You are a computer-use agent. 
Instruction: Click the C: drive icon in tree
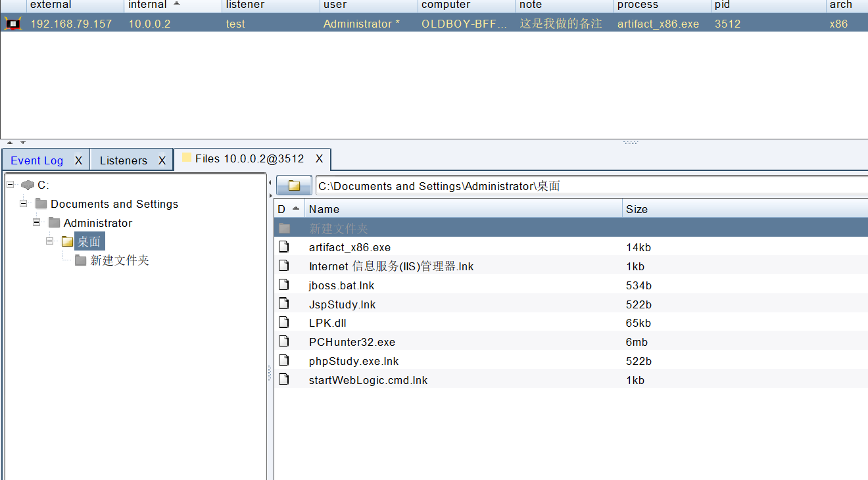pyautogui.click(x=28, y=185)
